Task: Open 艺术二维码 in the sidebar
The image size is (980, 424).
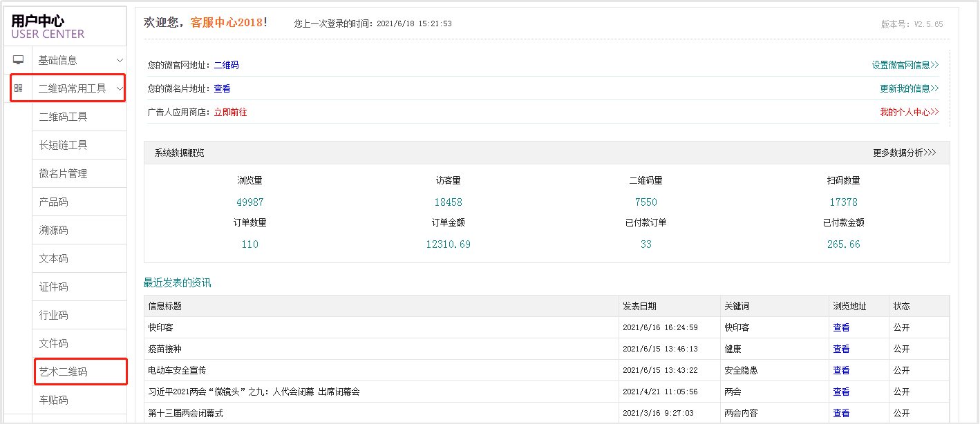Action: 64,372
